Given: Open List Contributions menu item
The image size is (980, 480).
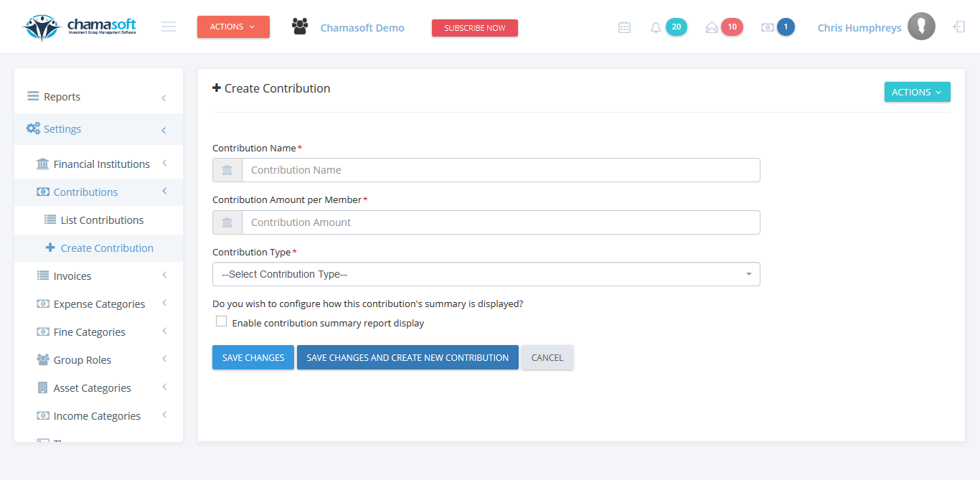Looking at the screenshot, I should (x=98, y=220).
